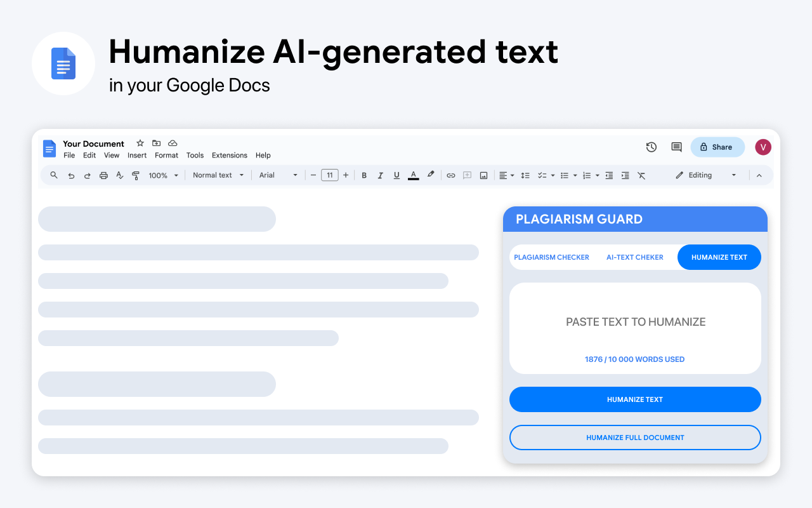
Task: Insert an image
Action: coord(483,175)
